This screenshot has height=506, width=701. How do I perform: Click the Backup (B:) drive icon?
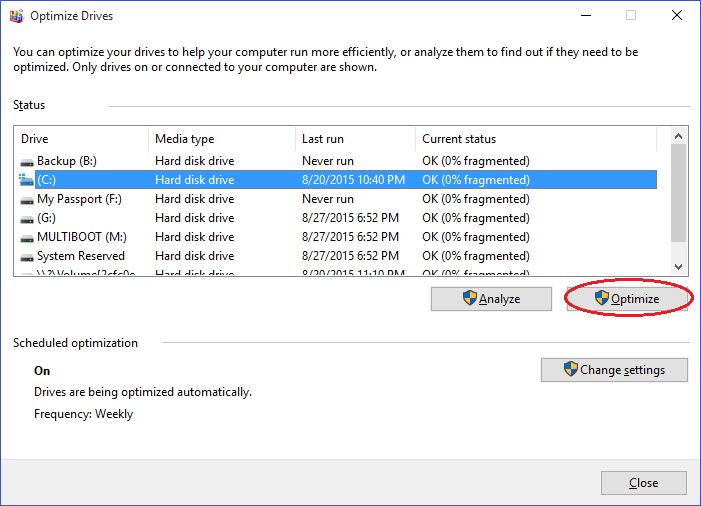[x=27, y=161]
